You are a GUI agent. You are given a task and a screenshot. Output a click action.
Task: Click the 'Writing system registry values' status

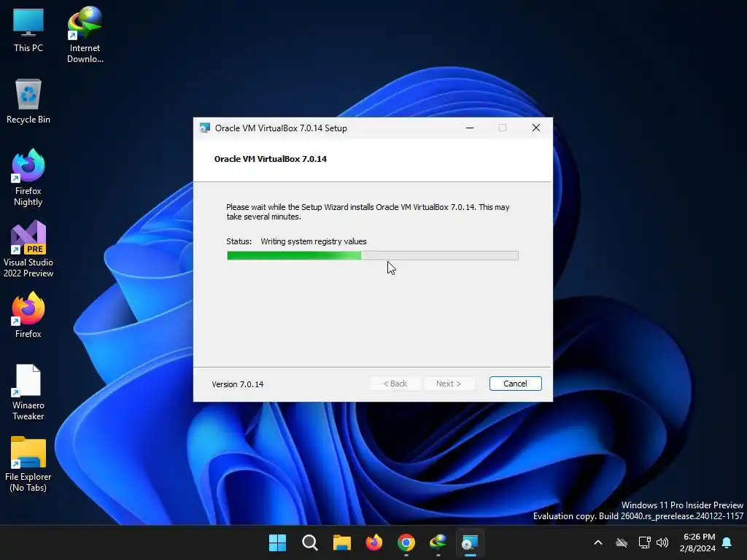click(x=314, y=241)
